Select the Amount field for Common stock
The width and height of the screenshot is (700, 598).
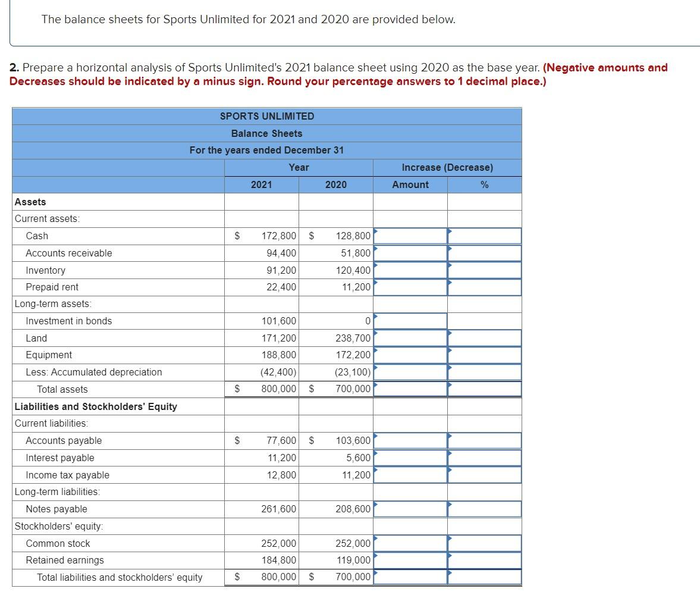[x=409, y=543]
